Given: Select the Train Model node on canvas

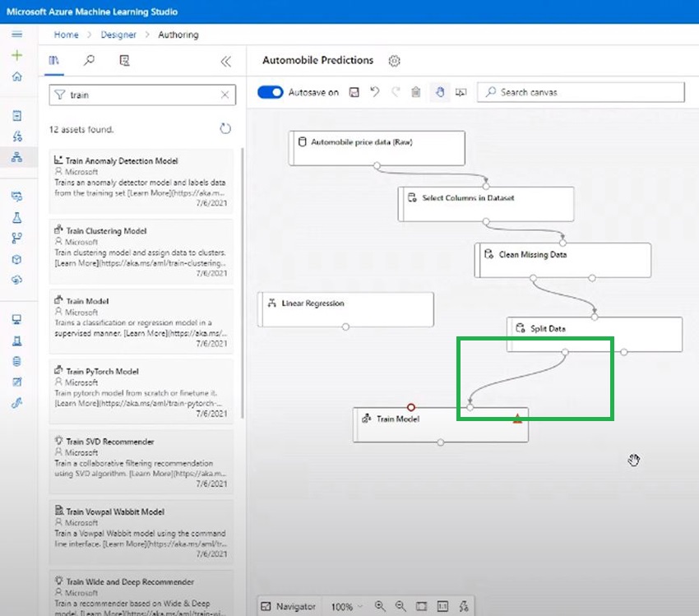Looking at the screenshot, I should click(x=441, y=424).
